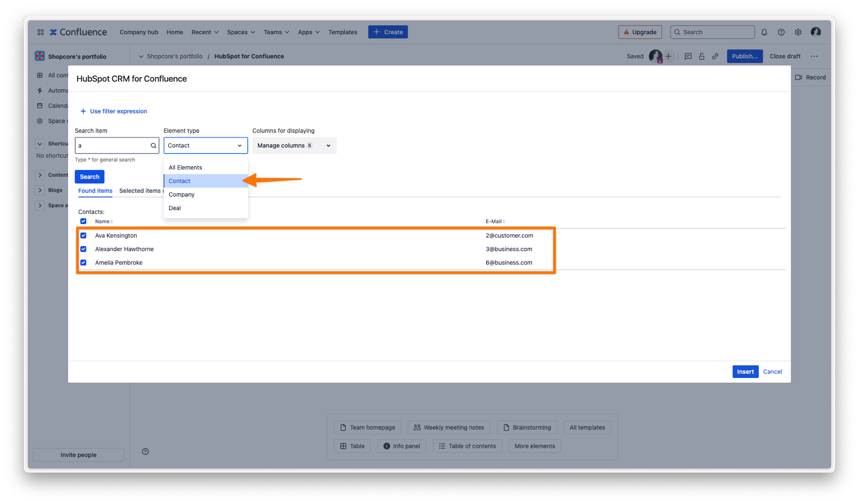859x504 pixels.
Task: Switch to Found items tab
Action: [x=95, y=191]
